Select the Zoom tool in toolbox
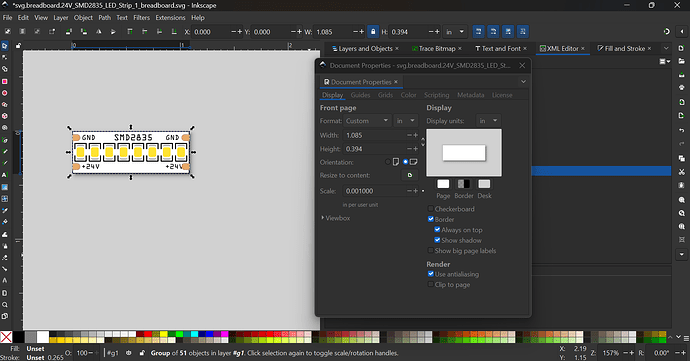Image resolution: width=690 pixels, height=361 pixels. pos(5,305)
